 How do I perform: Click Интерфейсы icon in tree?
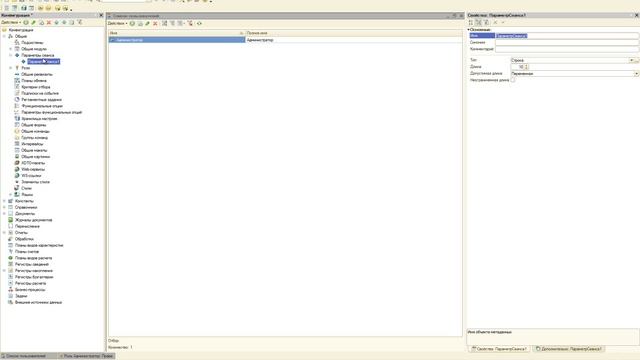point(17,144)
